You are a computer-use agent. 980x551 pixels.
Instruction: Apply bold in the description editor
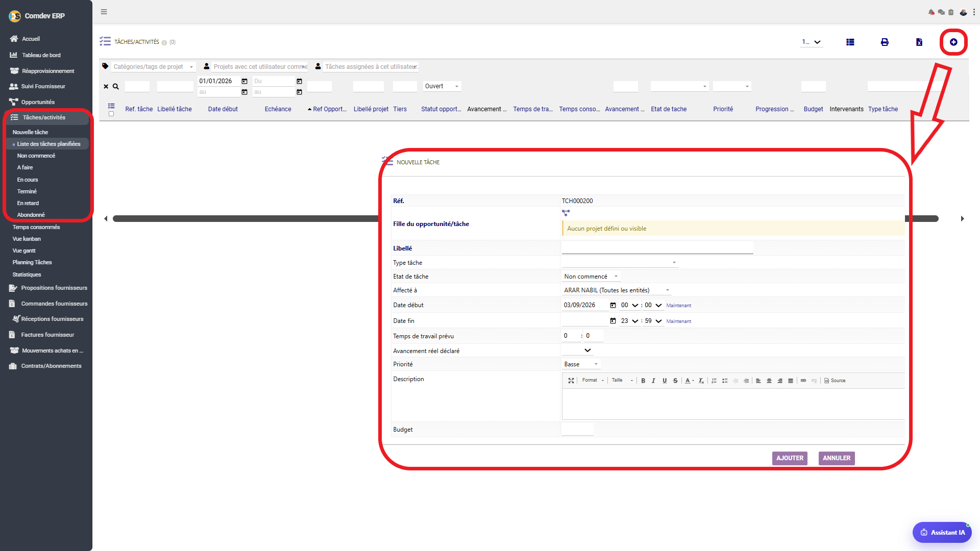coord(643,381)
